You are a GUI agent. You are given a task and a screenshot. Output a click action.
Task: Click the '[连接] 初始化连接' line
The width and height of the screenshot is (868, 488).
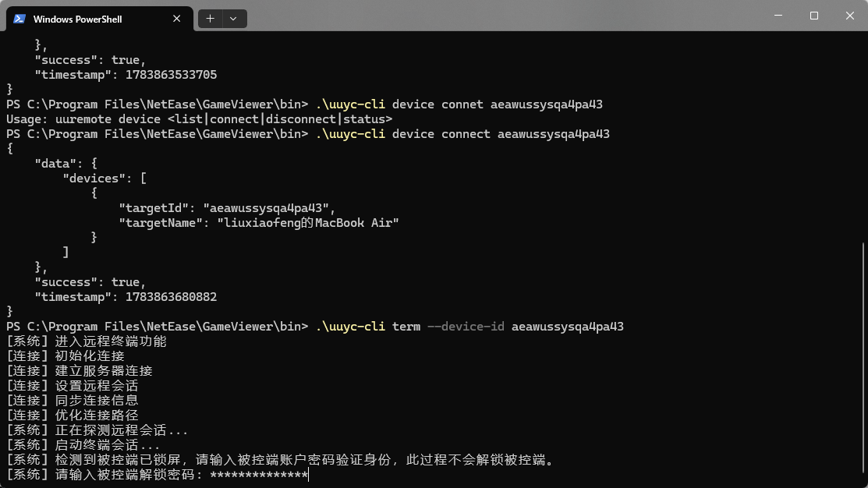[66, 356]
